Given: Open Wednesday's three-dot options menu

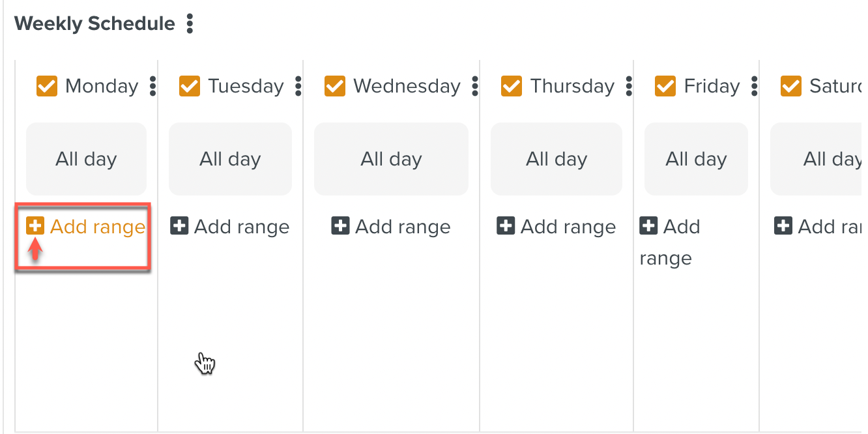Looking at the screenshot, I should (475, 86).
